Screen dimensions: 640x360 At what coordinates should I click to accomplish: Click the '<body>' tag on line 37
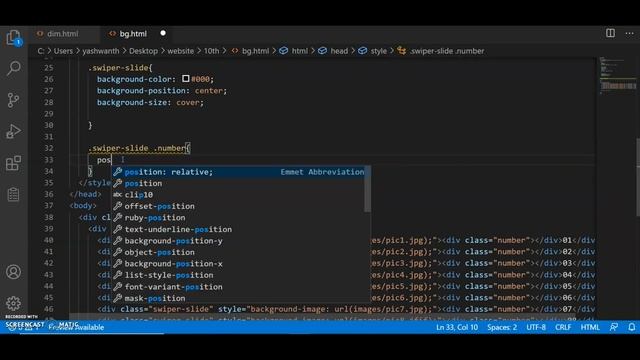(83, 206)
